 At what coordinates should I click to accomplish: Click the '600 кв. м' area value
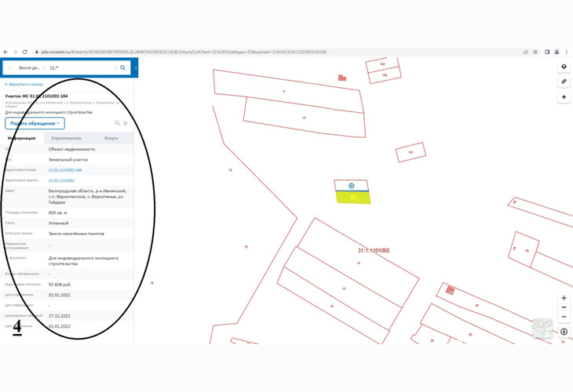point(58,212)
